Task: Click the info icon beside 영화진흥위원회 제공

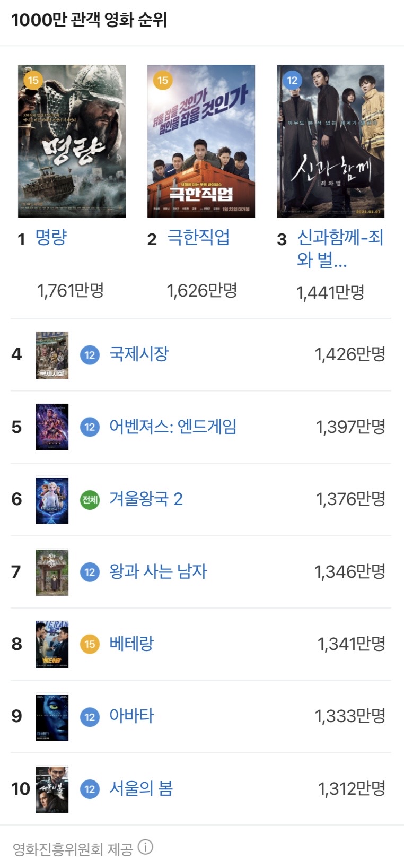Action: (145, 847)
